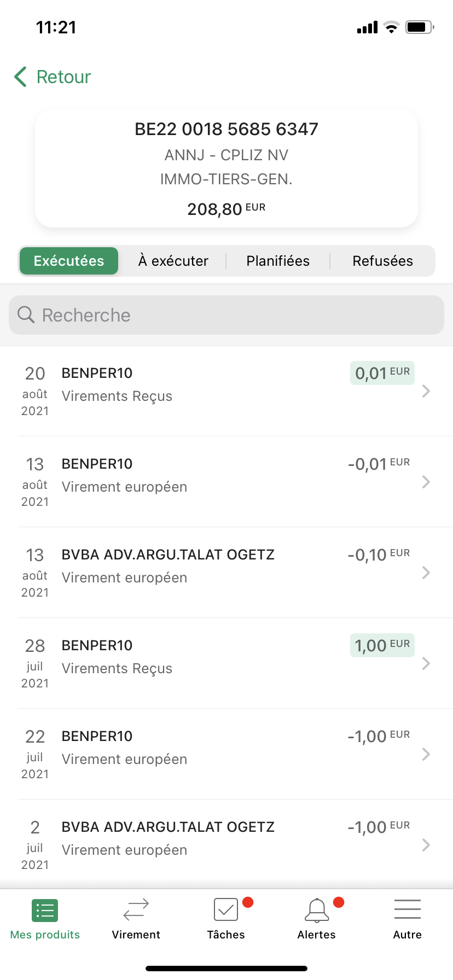
Task: Tap the Virement transfer arrows icon
Action: [136, 911]
